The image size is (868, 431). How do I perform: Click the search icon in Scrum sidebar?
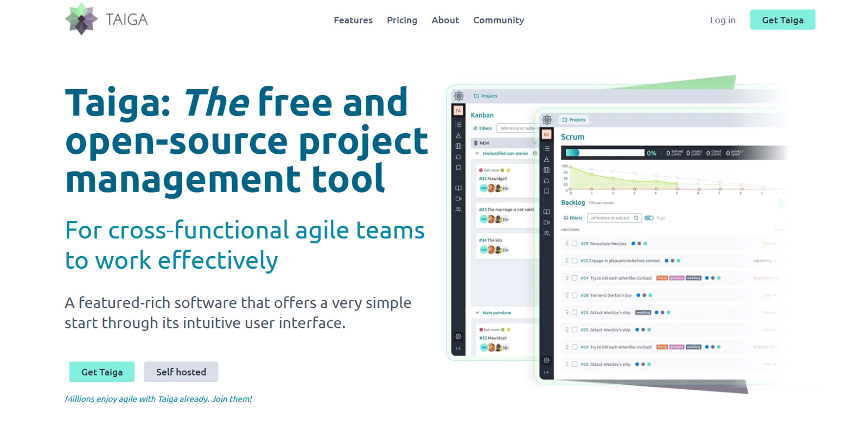546,181
